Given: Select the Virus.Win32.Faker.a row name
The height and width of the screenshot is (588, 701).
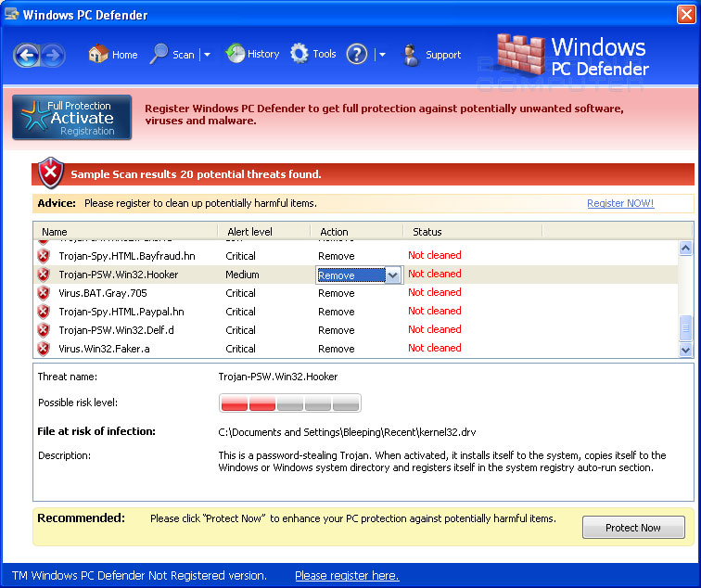Looking at the screenshot, I should pyautogui.click(x=104, y=349).
